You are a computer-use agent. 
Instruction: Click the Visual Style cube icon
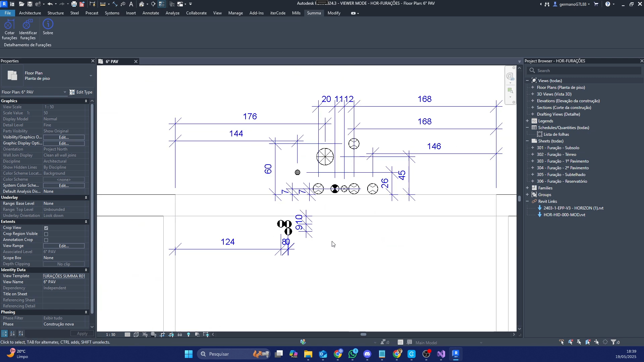click(x=136, y=335)
